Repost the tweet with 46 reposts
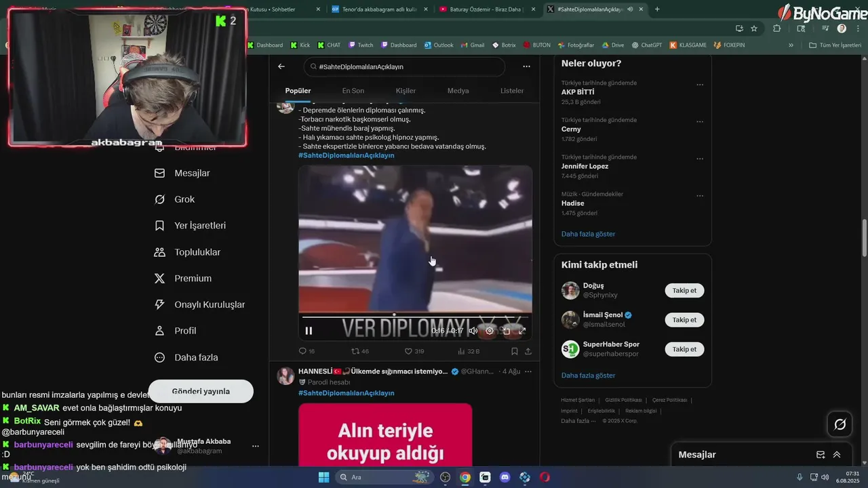 (360, 351)
